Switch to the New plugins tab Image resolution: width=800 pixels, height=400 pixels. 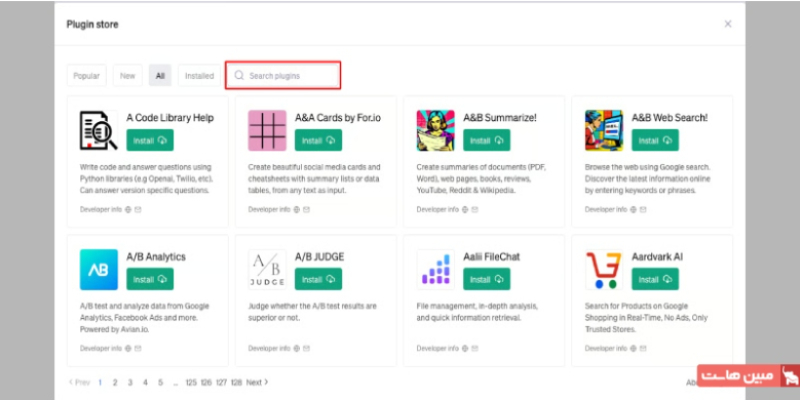coord(128,76)
